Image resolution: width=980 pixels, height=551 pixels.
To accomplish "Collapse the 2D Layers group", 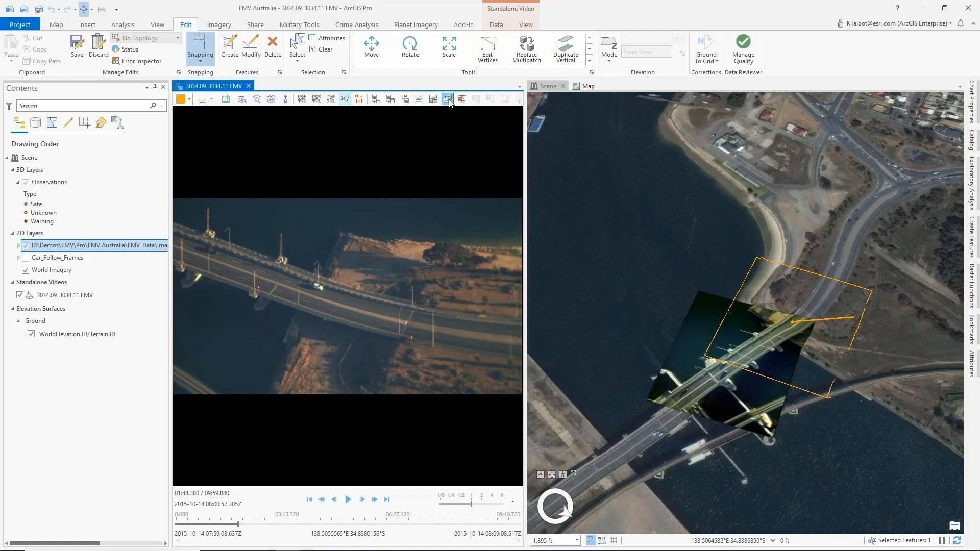I will pos(12,233).
